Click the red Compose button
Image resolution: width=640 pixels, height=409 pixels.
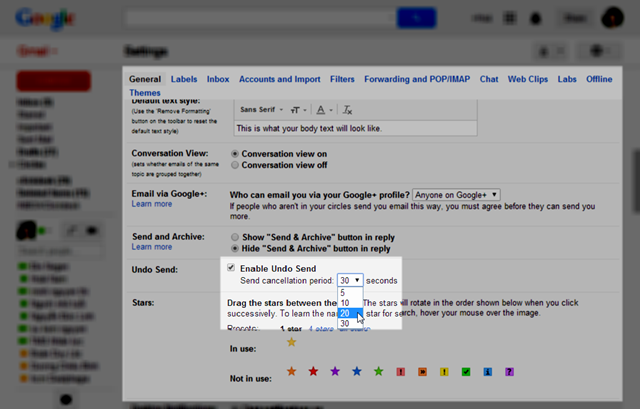[x=53, y=81]
